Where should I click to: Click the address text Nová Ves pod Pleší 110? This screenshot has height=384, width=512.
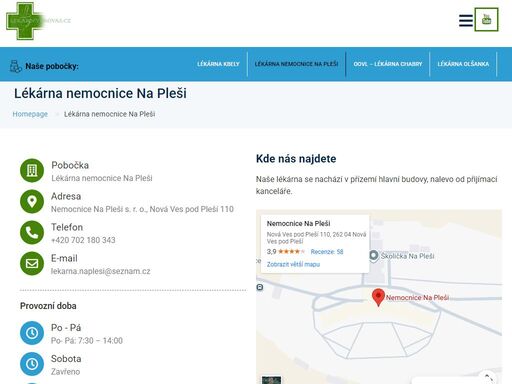point(192,209)
